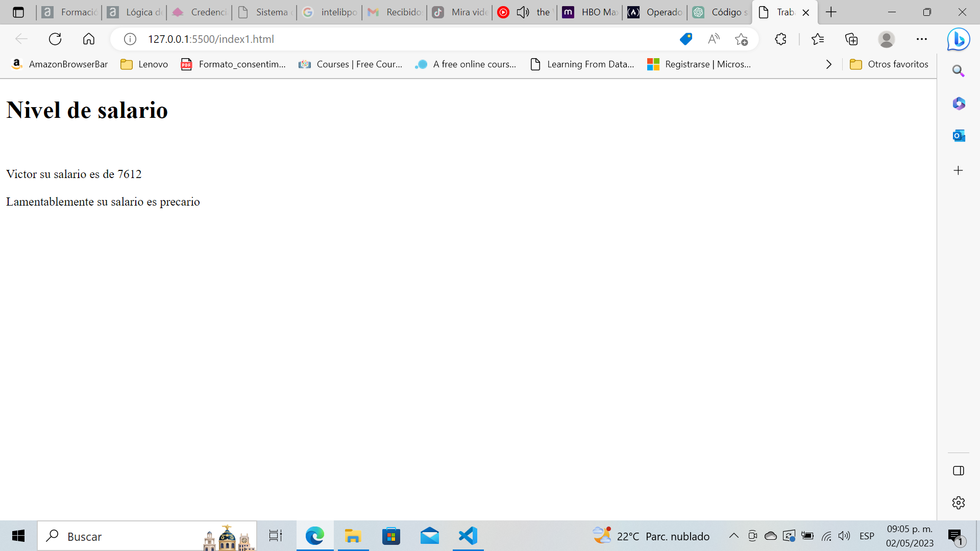Open volume control in tray
Viewport: 980px width, 551px height.
pos(844,536)
